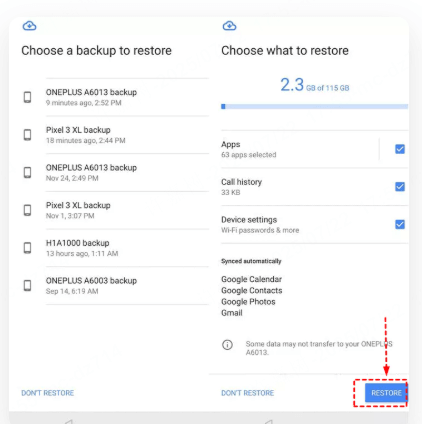Click phone icon of the ONEPLUS A6003 backup
This screenshot has height=424, width=422.
click(x=28, y=285)
